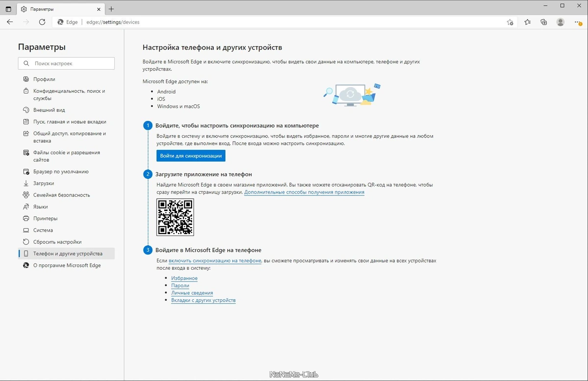This screenshot has width=588, height=381.
Task: Open the Favorites list icon
Action: (527, 22)
